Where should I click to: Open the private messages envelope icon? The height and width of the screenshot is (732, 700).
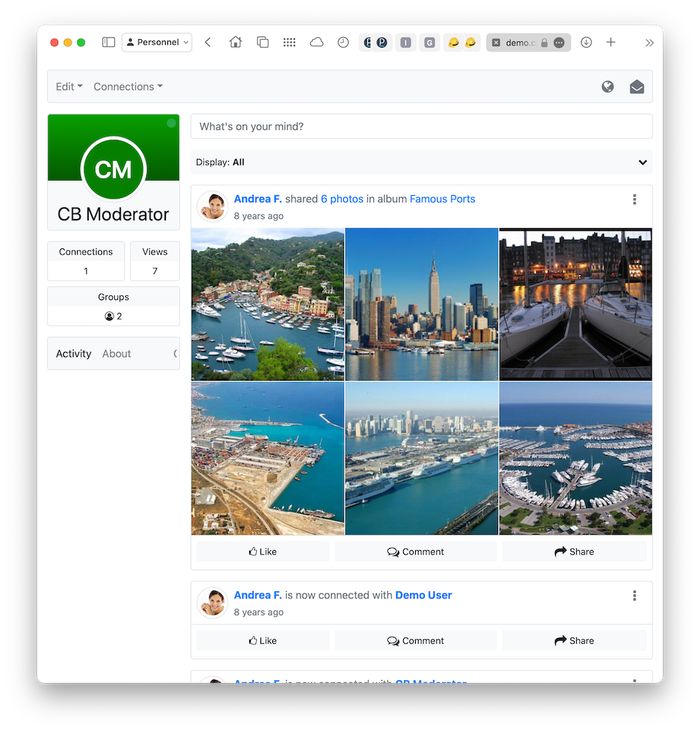coord(637,87)
